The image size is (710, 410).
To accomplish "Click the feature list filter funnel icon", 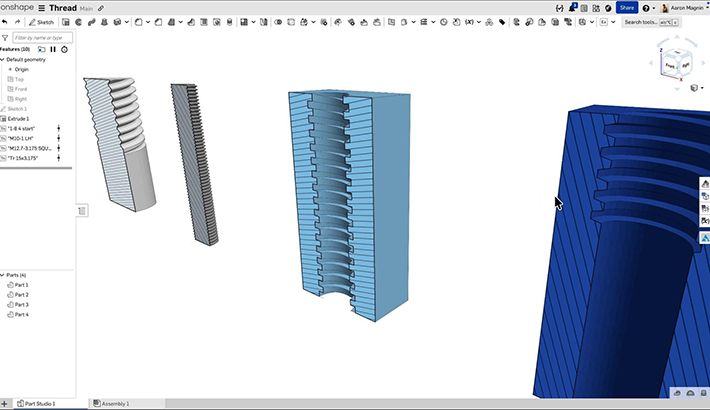I will [x=6, y=38].
